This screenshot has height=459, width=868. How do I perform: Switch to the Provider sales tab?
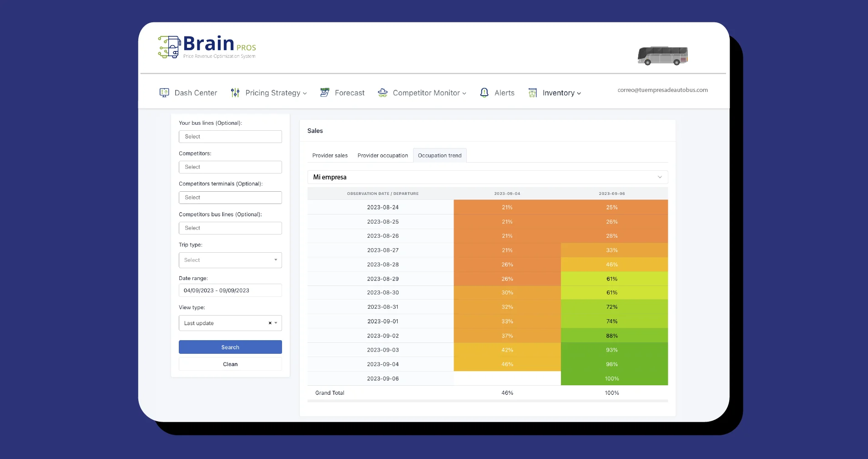coord(330,156)
